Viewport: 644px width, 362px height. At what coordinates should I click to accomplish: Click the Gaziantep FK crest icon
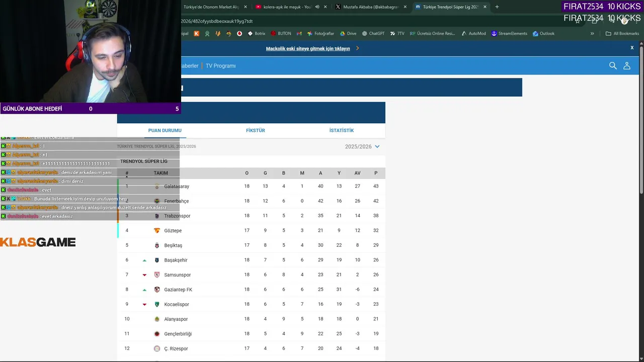coord(157,290)
